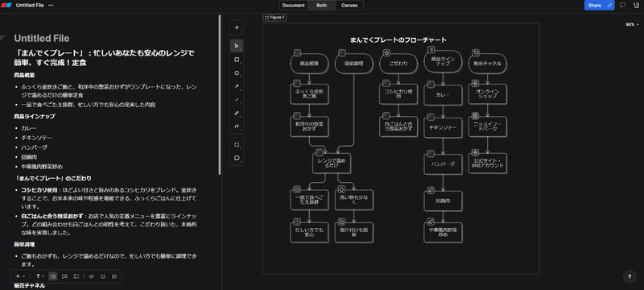The height and width of the screenshot is (290, 644).
Task: Switch to the Both view tab
Action: click(x=321, y=6)
